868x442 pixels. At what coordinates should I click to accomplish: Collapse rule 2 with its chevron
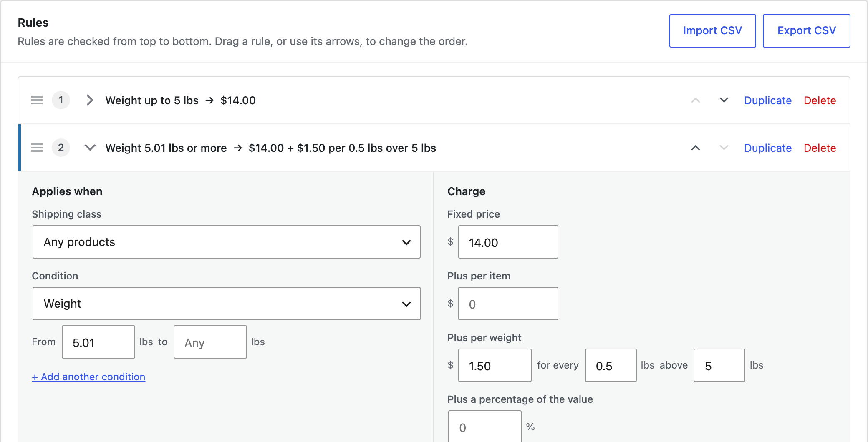point(90,148)
